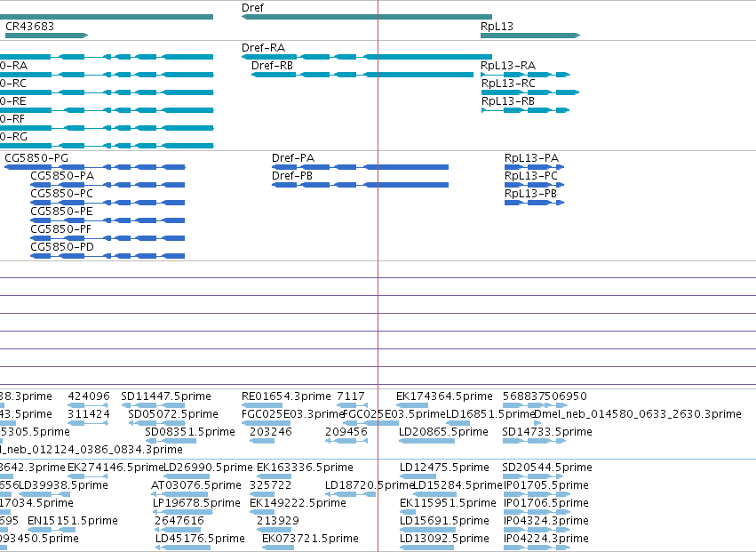Select the SD08351.5prime EST label
Image resolution: width=756 pixels, height=552 pixels.
point(190,432)
